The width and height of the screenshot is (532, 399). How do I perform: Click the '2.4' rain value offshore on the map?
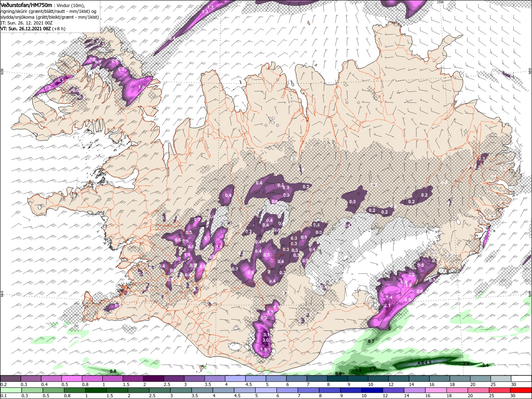pyautogui.click(x=466, y=364)
